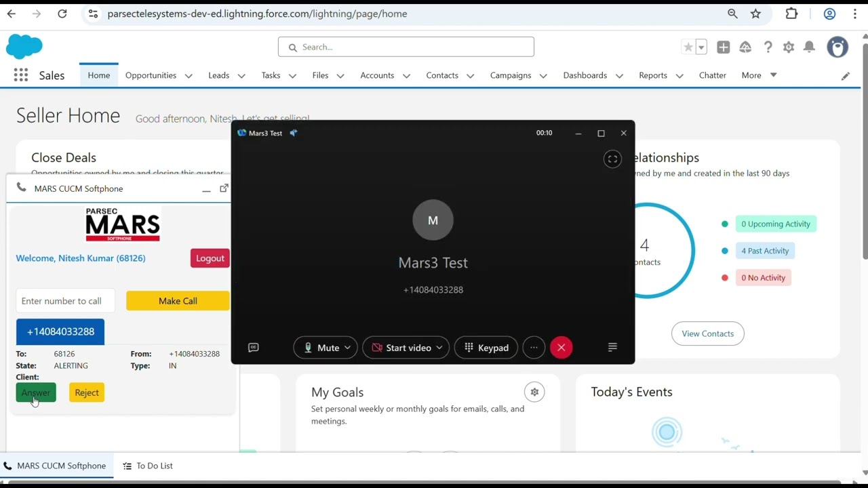Open the browser extensions puzzle icon
The image size is (868, 488).
click(791, 14)
